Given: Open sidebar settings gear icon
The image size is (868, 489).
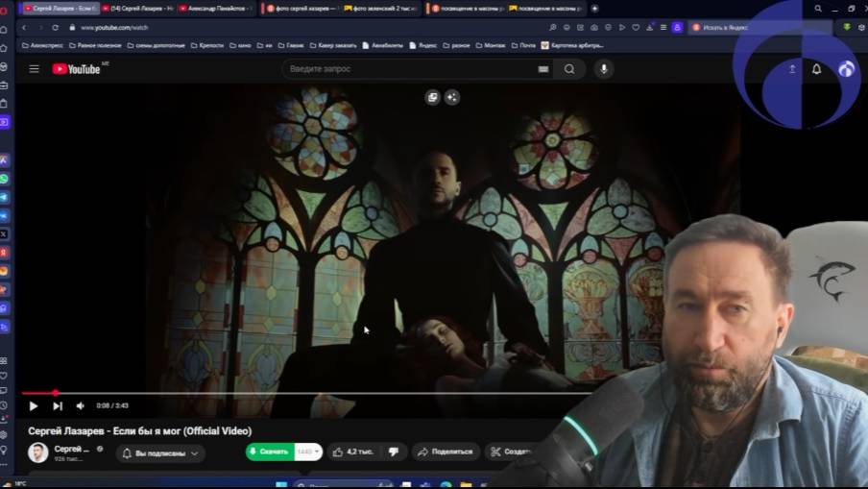Looking at the screenshot, I should pyautogui.click(x=4, y=435).
